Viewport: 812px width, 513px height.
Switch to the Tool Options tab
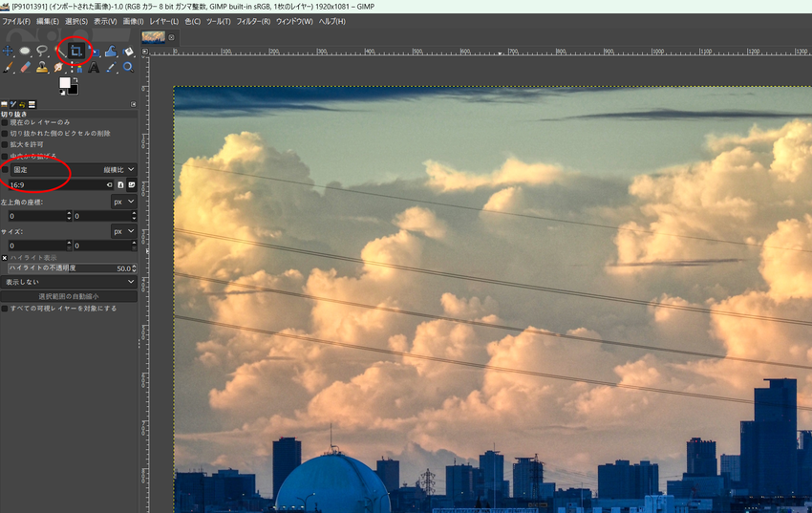(x=4, y=104)
